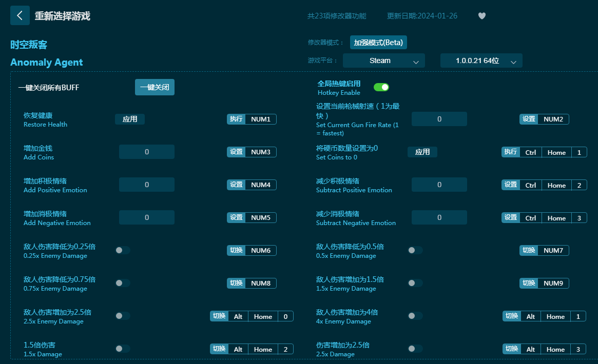Open the Steam platform dropdown
This screenshot has height=364, width=598.
pyautogui.click(x=383, y=60)
